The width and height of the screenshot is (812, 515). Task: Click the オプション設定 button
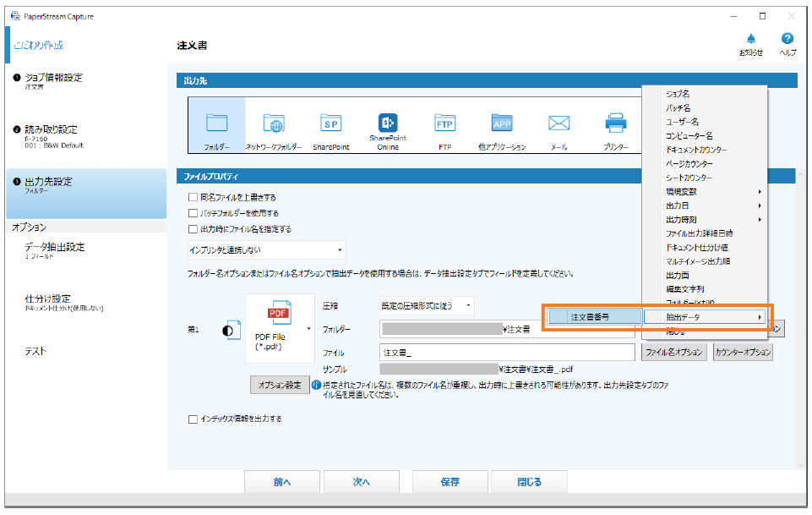tap(280, 385)
